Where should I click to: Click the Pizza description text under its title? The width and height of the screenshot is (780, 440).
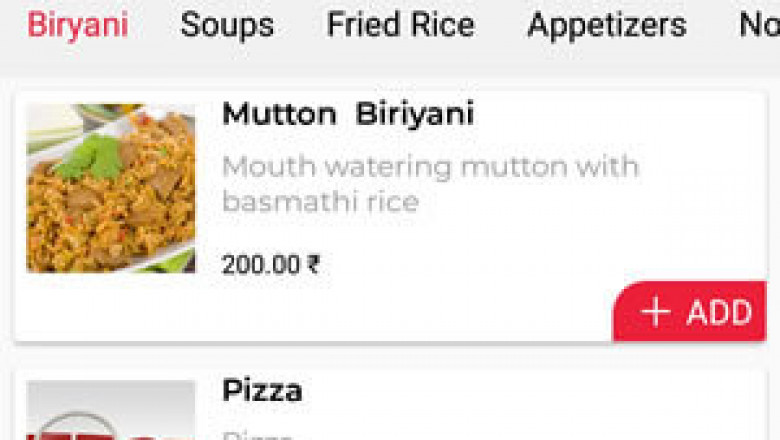point(257,435)
